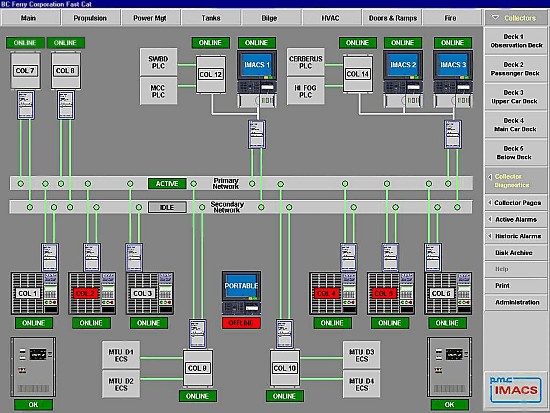The height and width of the screenshot is (413, 550).
Task: Go to the Bilge tab
Action: click(x=270, y=18)
